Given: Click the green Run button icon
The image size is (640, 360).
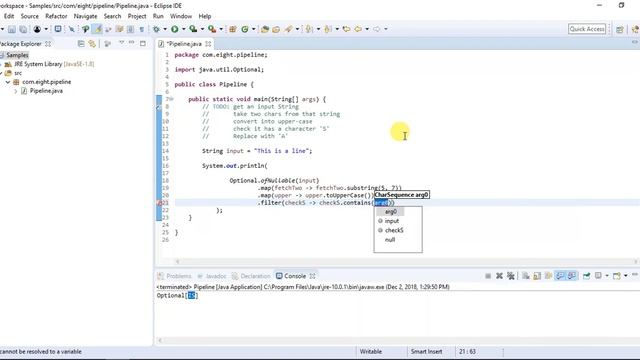Looking at the screenshot, I should [175, 29].
